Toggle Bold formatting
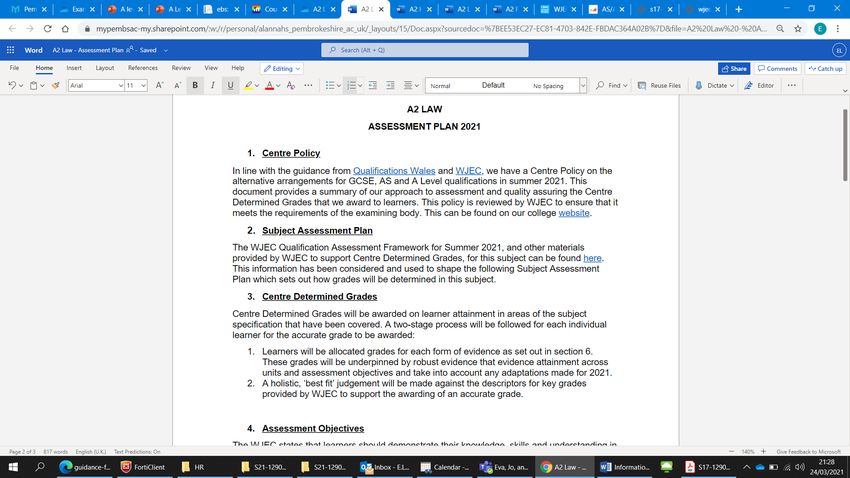Screen dimensions: 850x478 [x=195, y=86]
